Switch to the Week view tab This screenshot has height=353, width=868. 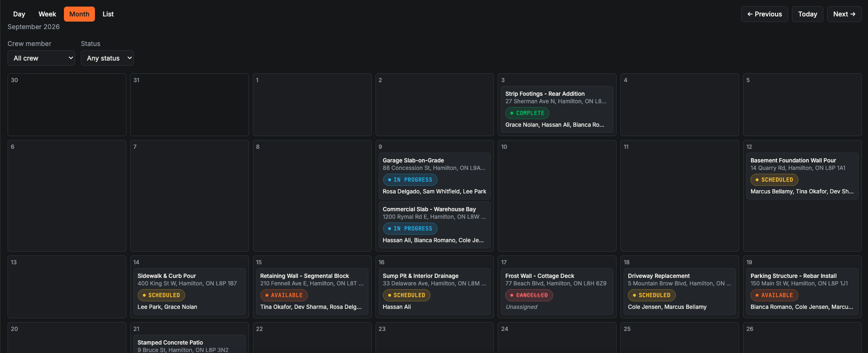point(47,14)
